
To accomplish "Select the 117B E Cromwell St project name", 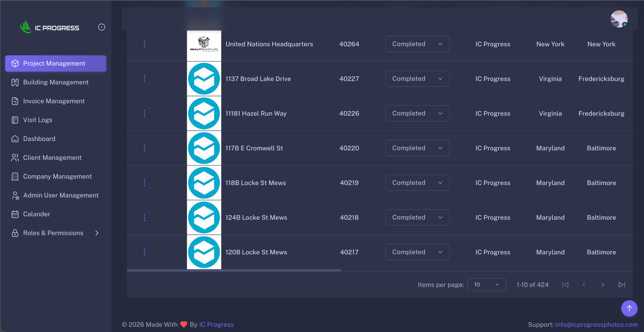I will [x=254, y=148].
